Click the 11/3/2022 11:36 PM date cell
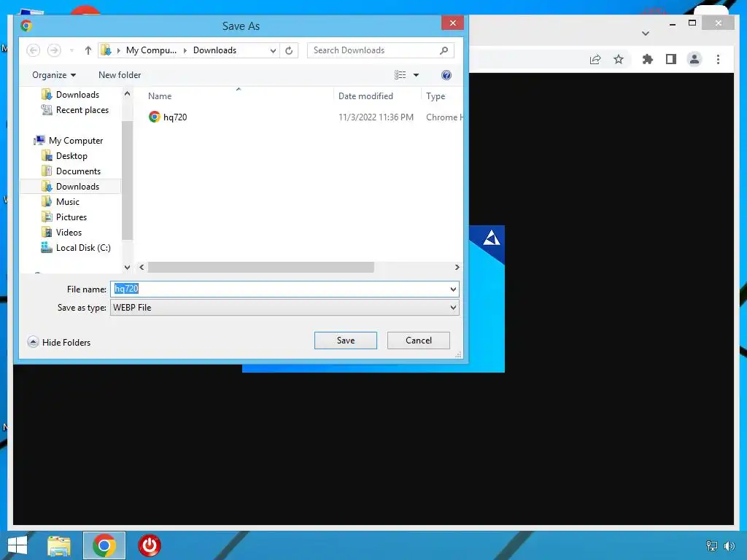Image resolution: width=747 pixels, height=560 pixels. (376, 117)
